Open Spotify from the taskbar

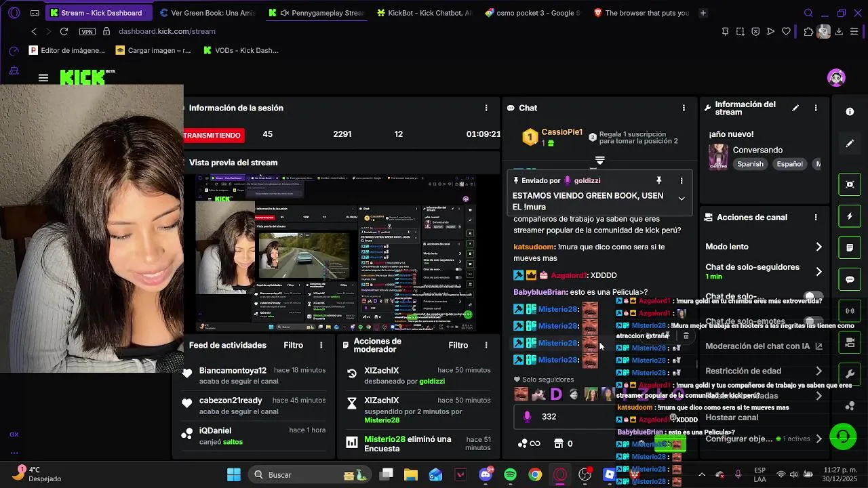(510, 474)
